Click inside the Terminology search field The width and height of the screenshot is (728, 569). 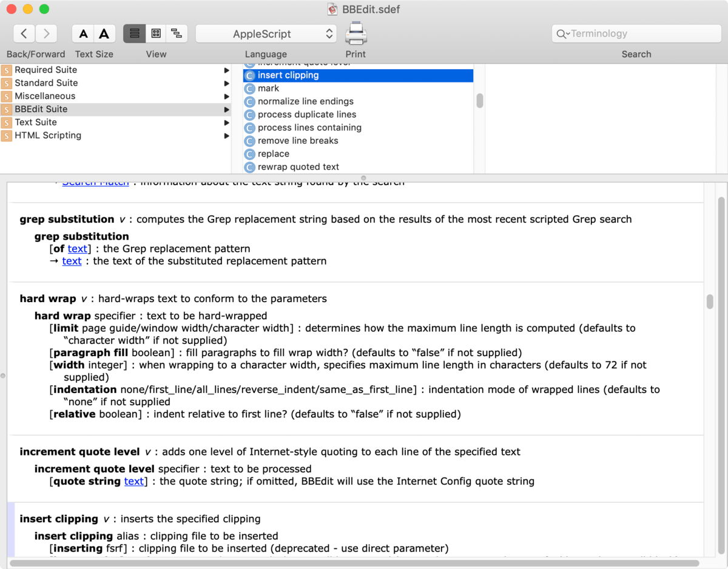coord(636,33)
